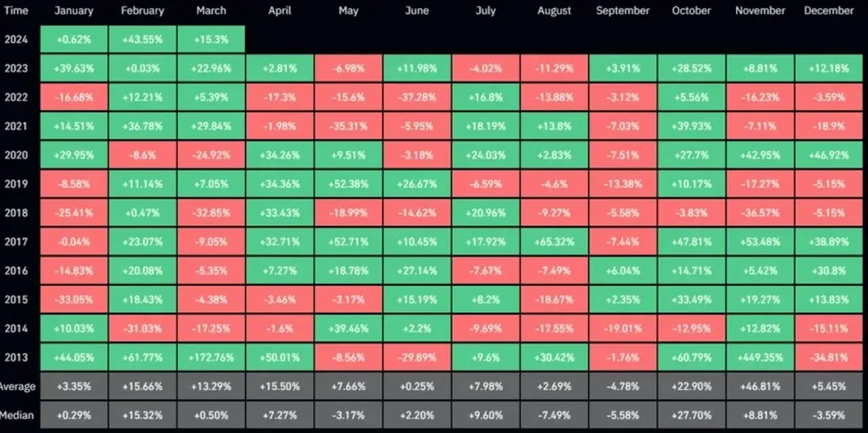Select the December column header
This screenshot has width=868, height=433.
coord(829,11)
